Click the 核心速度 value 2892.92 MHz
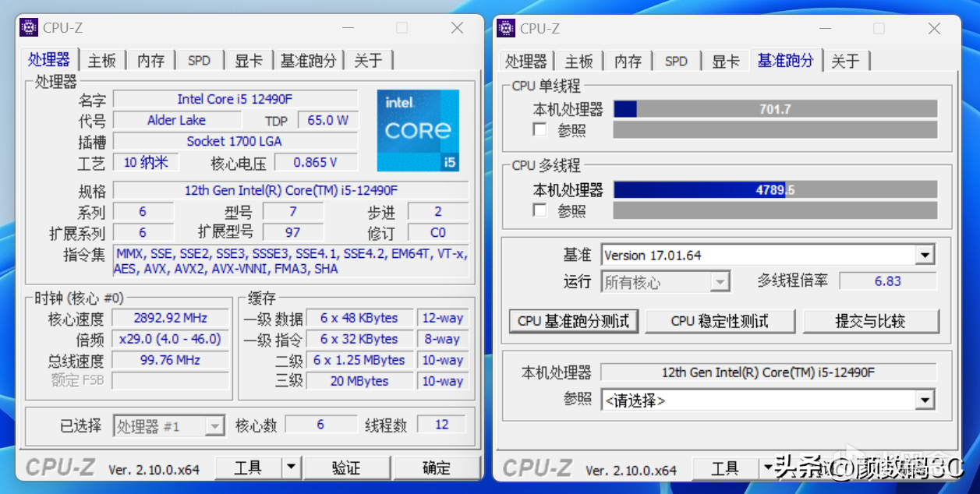980x494 pixels. 171,318
